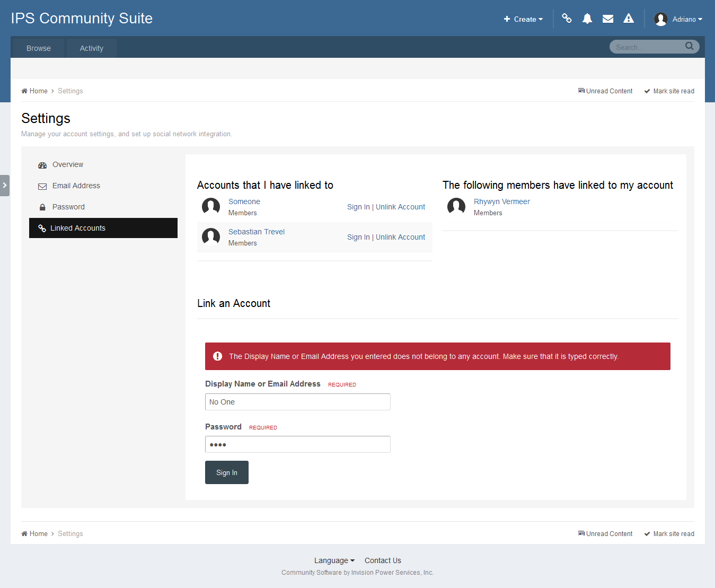Open the Adriano user menu dropdown
Viewport: 715px width, 588px height.
coord(687,19)
